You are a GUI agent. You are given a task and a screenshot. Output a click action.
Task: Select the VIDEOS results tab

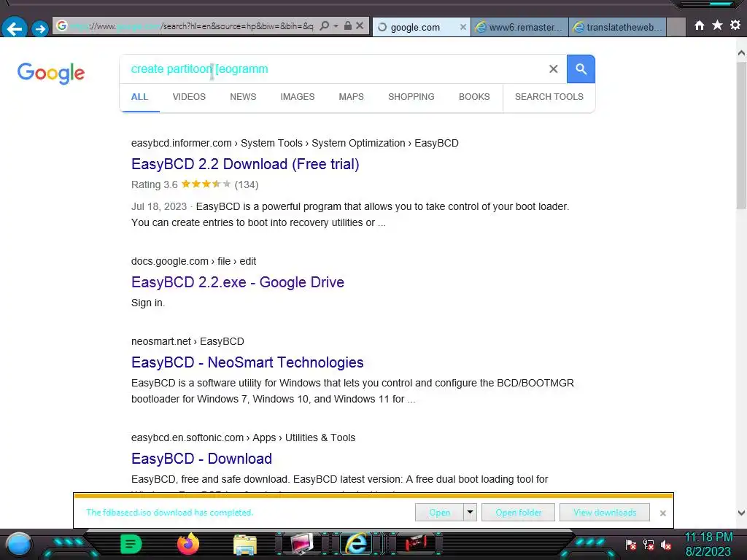click(x=189, y=97)
